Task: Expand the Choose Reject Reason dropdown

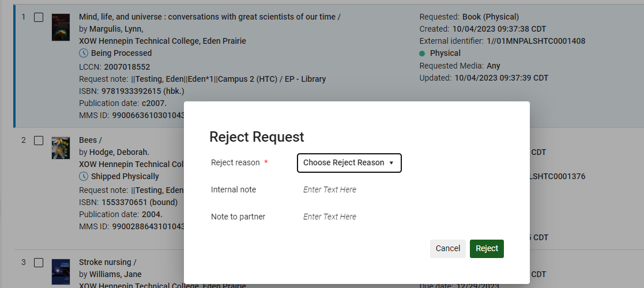Action: point(349,163)
